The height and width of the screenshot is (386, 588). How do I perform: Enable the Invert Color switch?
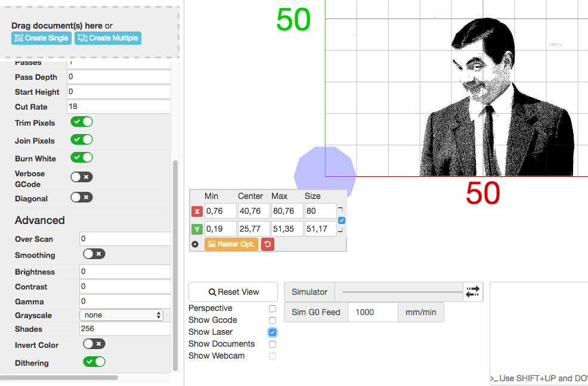pos(94,344)
